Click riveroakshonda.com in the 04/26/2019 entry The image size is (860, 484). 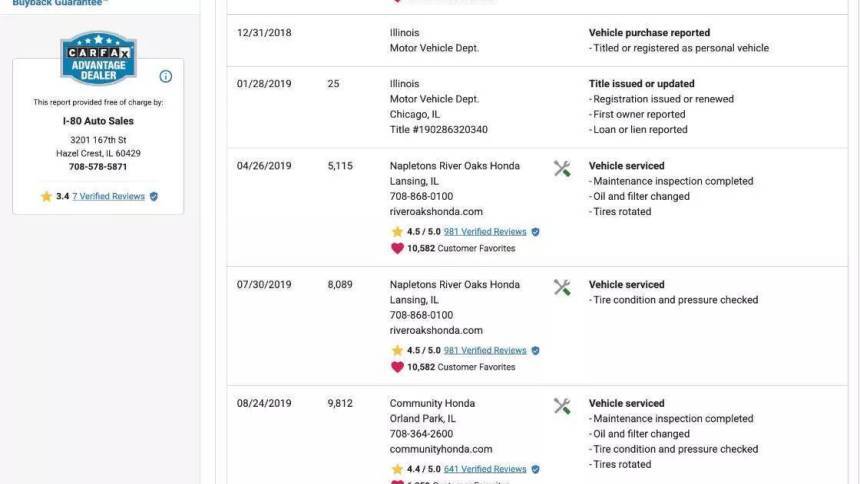click(436, 211)
